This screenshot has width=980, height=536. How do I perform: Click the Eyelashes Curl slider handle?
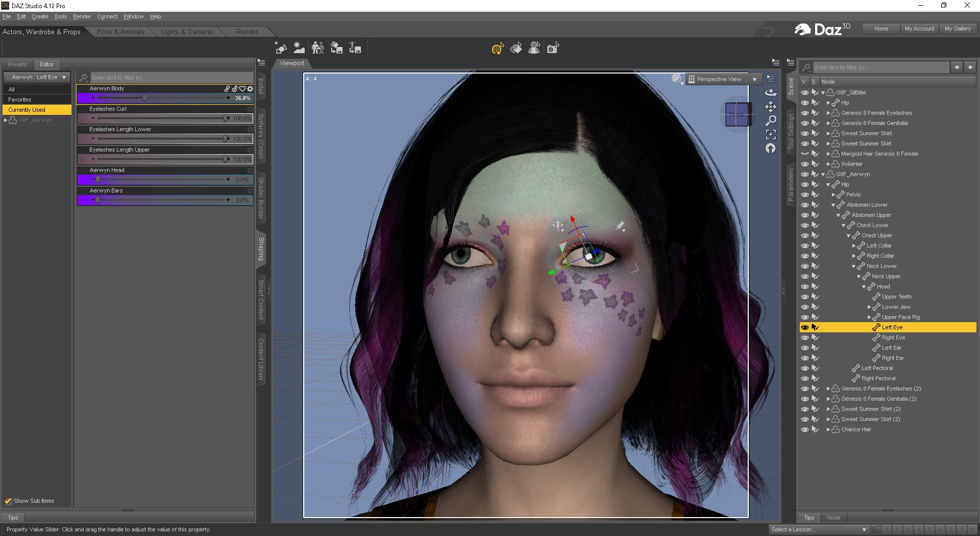(226, 118)
